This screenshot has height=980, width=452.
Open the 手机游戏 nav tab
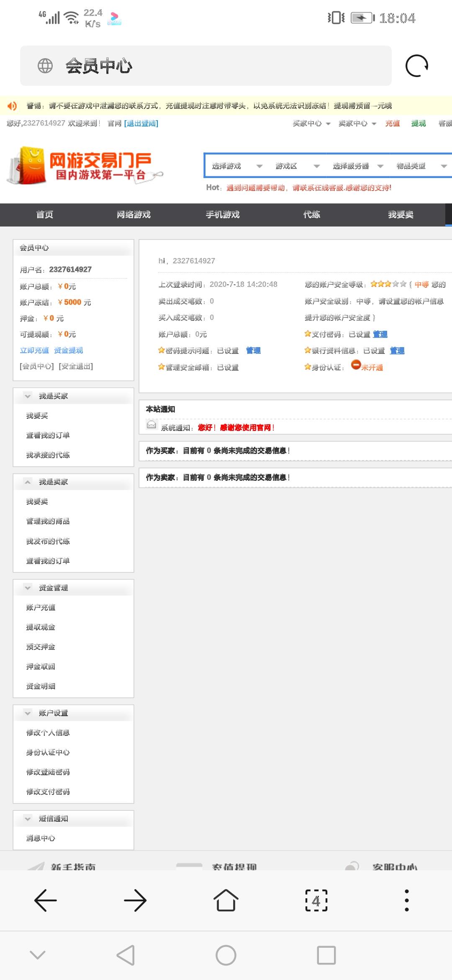click(223, 214)
